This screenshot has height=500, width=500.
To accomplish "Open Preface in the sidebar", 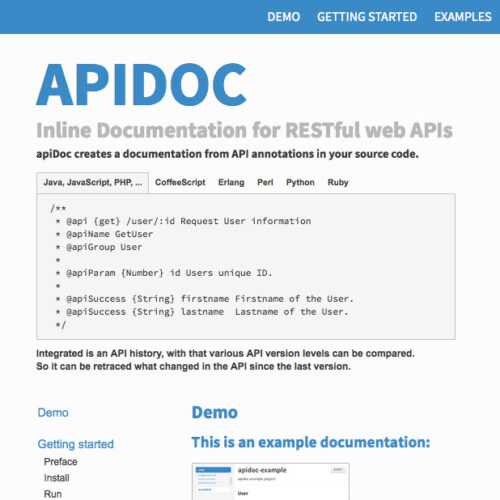I will click(61, 462).
